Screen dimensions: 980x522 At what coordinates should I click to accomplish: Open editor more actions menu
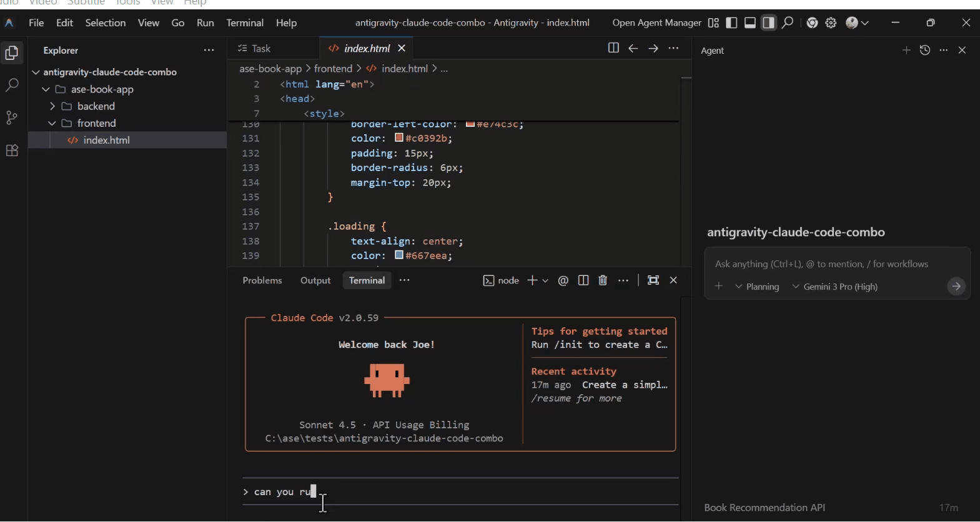[x=673, y=49]
